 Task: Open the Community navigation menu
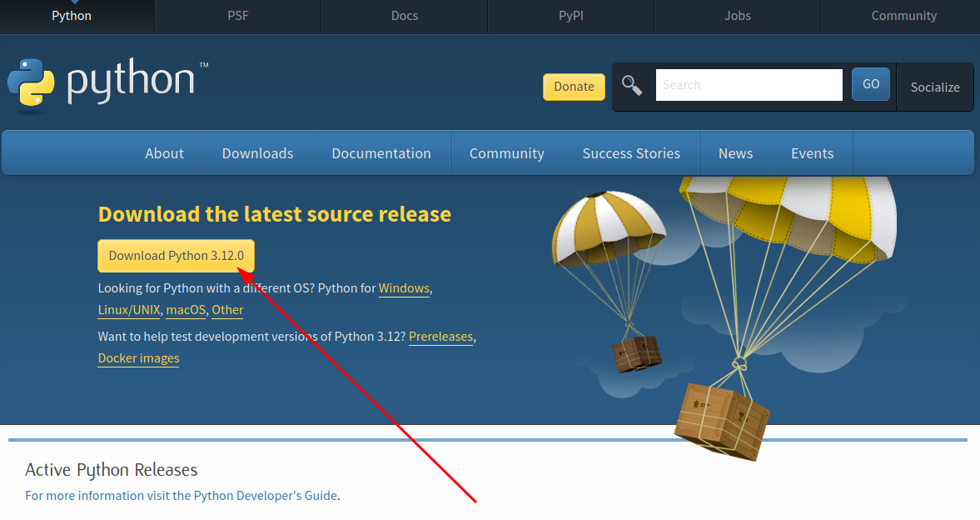pyautogui.click(x=506, y=153)
